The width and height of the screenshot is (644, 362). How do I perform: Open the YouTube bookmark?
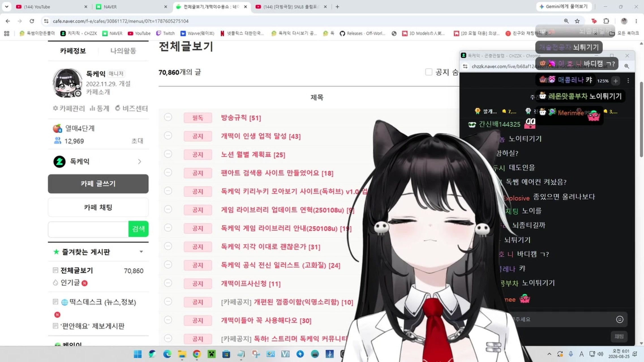[x=139, y=33]
